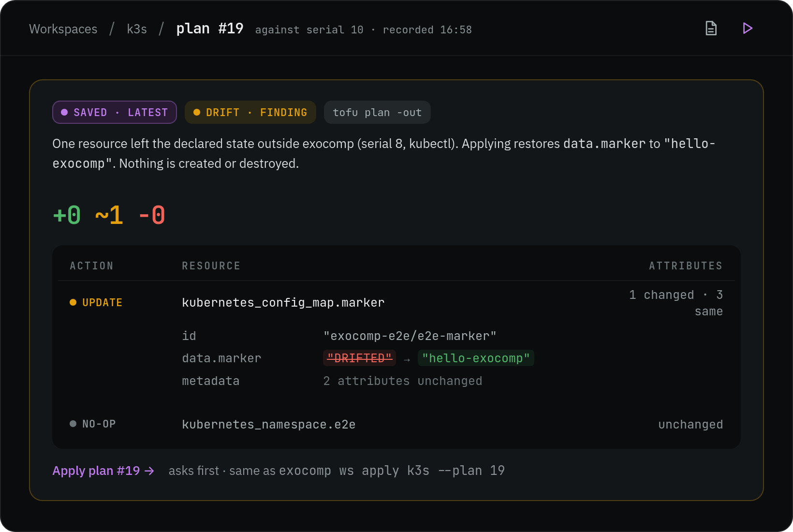Click the data.marker attribute name
793x532 pixels.
click(x=221, y=358)
